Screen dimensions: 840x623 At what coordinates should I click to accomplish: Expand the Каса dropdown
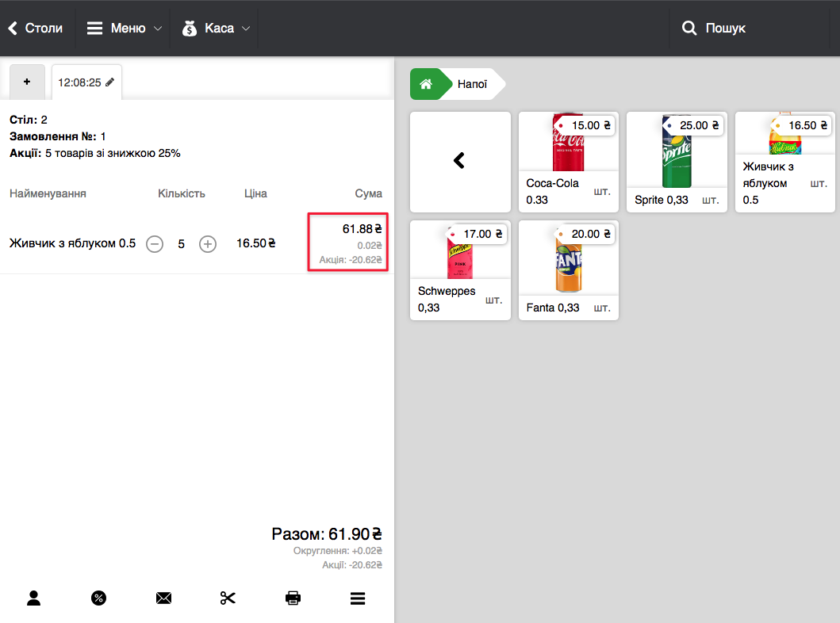(x=216, y=29)
